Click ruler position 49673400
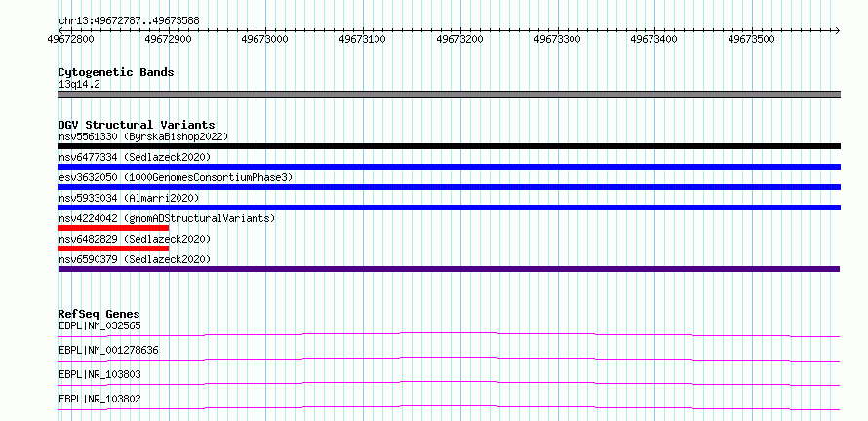Screen dimensions: 868x421 point(654,39)
